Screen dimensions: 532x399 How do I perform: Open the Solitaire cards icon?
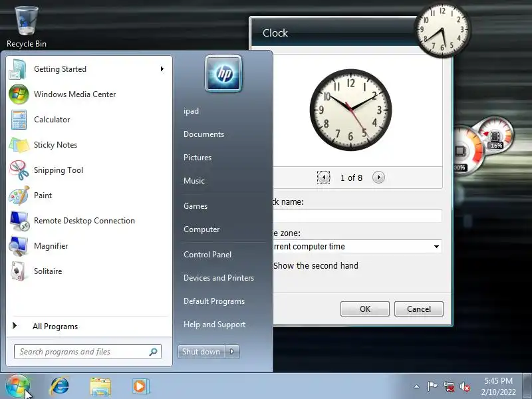coord(19,271)
